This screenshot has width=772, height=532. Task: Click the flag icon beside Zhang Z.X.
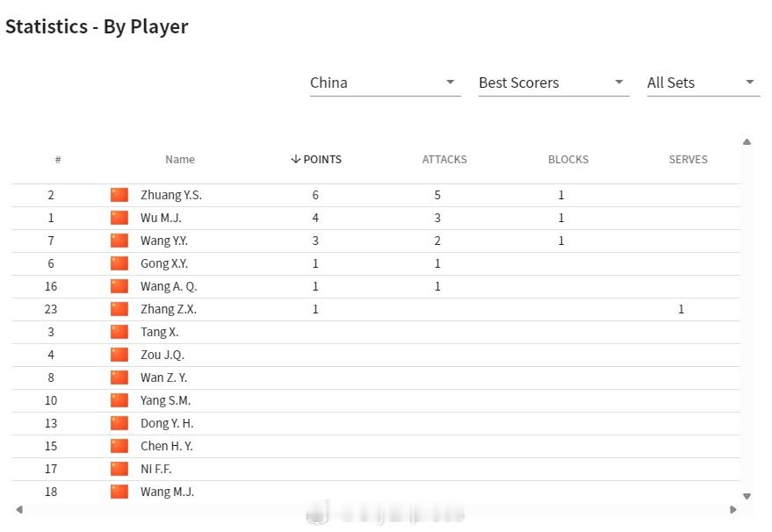click(x=119, y=309)
